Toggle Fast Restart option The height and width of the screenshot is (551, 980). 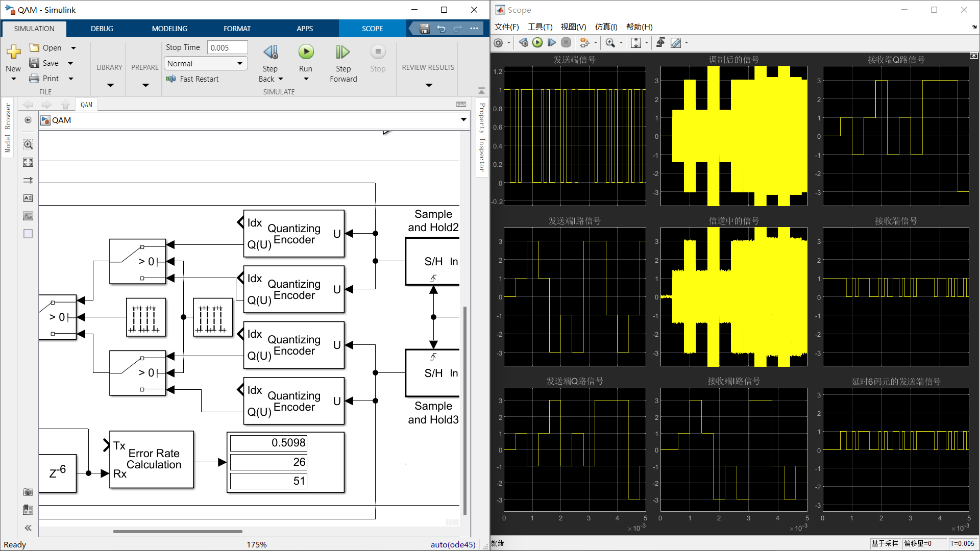[x=192, y=79]
